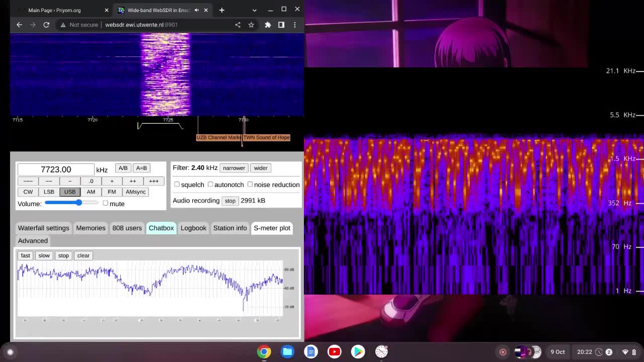The image size is (644, 362).
Task: Close the Main Page Priyom.org tab
Action: click(x=106, y=10)
